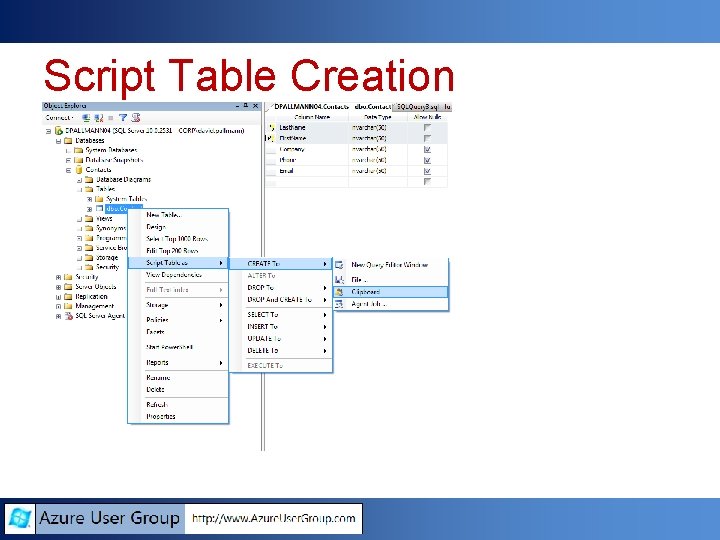The image size is (720, 540).
Task: Click the dbo.Contact table icon
Action: point(99,208)
